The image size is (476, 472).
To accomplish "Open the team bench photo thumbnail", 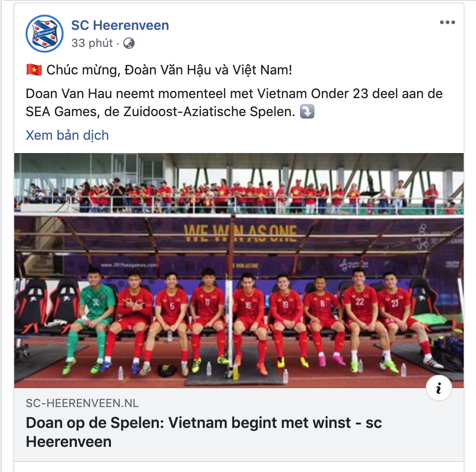I will coord(239,270).
